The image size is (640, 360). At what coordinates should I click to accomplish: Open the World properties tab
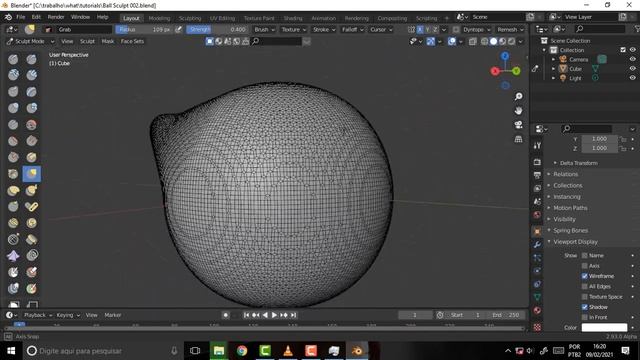537,215
